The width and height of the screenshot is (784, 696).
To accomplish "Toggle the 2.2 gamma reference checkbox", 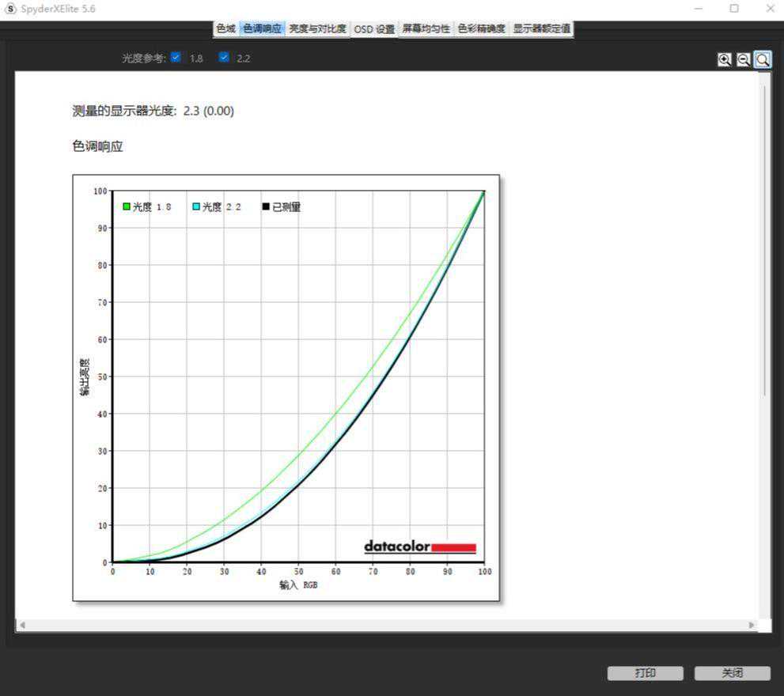I will coord(224,58).
